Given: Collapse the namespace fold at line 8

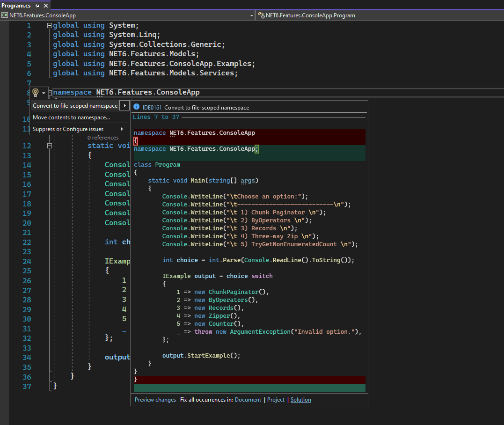Looking at the screenshot, I should coord(49,92).
